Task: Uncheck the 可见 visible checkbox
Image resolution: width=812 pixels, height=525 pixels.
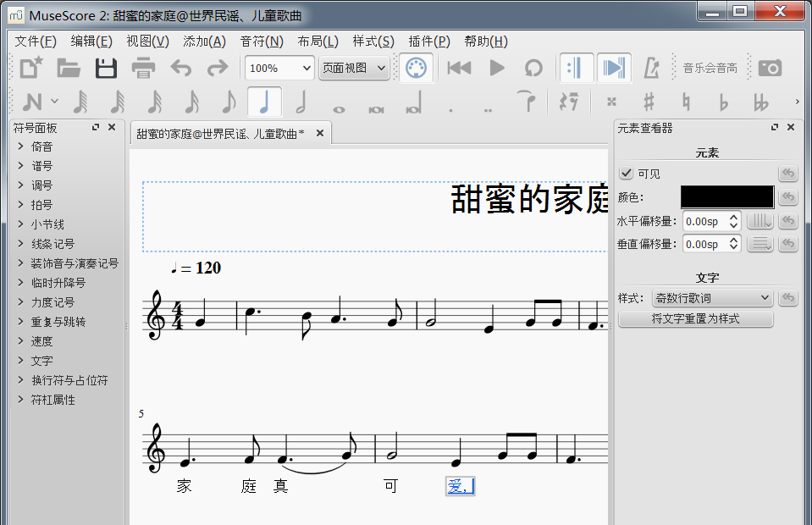Action: click(x=627, y=174)
